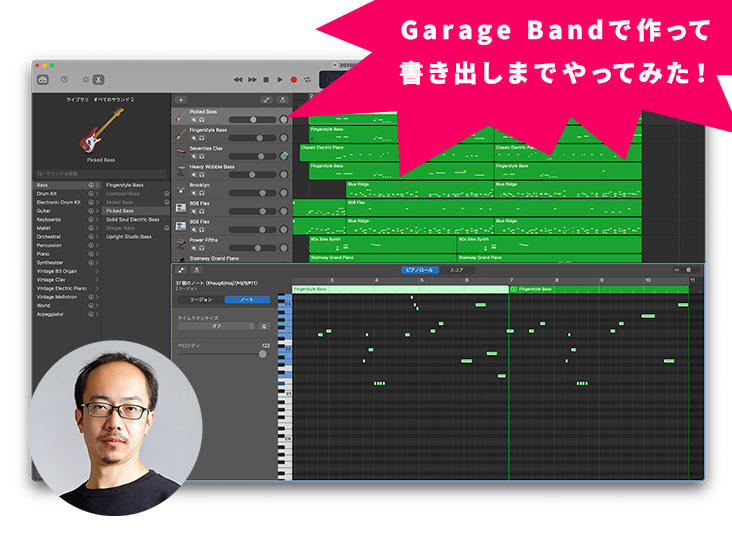Click download icon next to World category
Screen dimensions: 732x540
(91, 306)
